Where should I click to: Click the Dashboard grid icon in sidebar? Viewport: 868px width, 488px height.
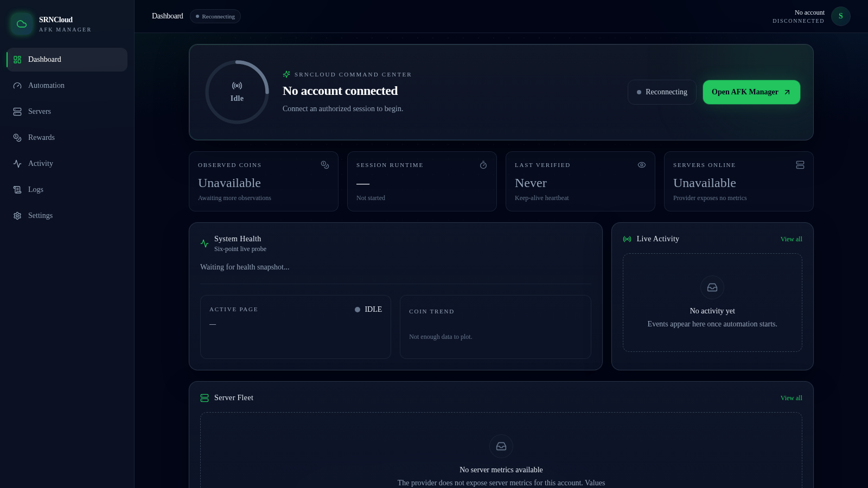pos(17,60)
